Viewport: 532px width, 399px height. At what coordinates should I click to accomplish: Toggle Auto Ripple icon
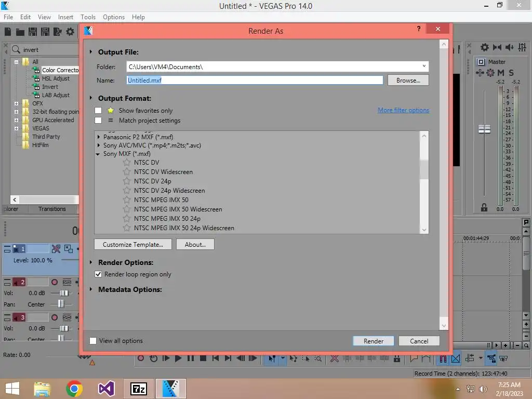coord(470,358)
